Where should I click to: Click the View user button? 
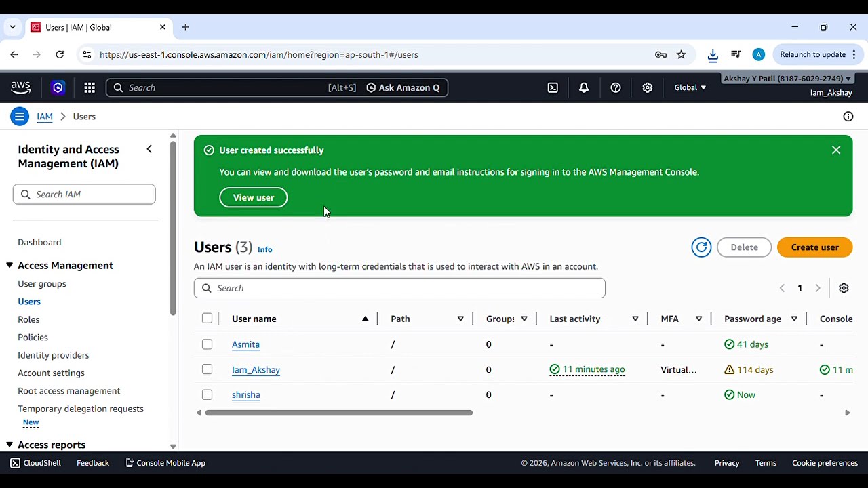254,197
